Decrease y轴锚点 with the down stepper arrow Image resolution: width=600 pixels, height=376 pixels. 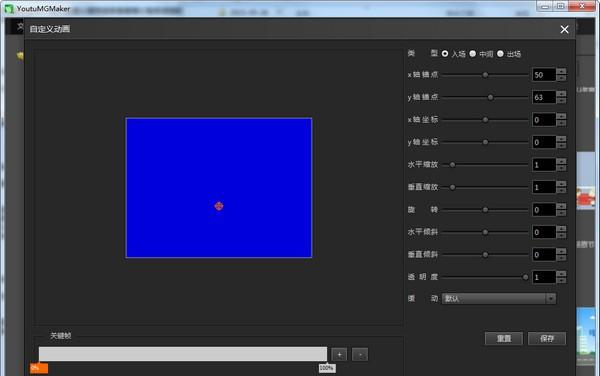561,101
